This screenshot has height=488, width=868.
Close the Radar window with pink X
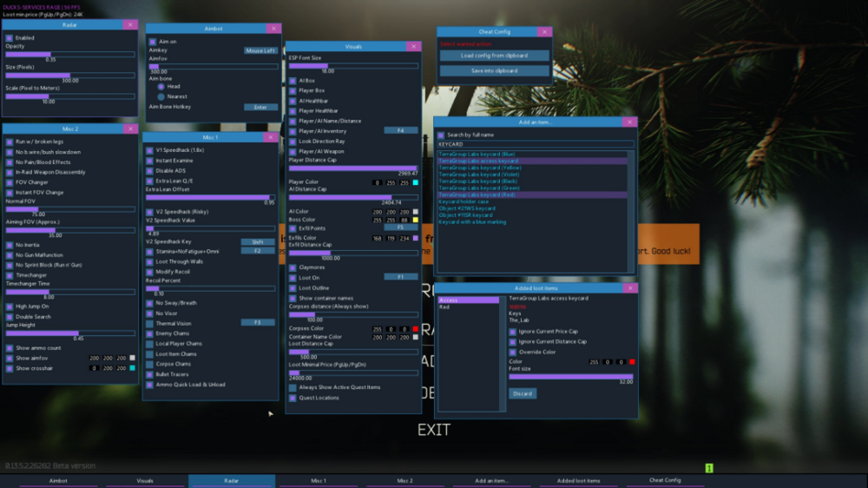tap(130, 25)
